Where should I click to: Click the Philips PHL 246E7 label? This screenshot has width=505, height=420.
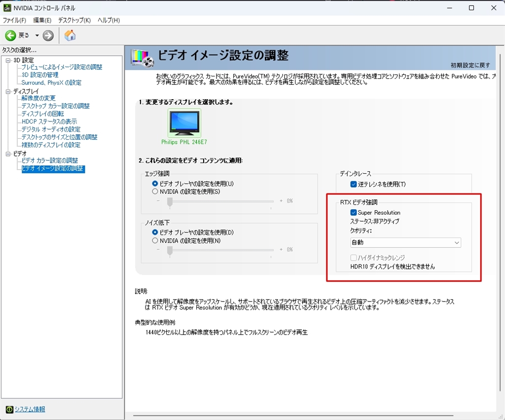coord(184,142)
